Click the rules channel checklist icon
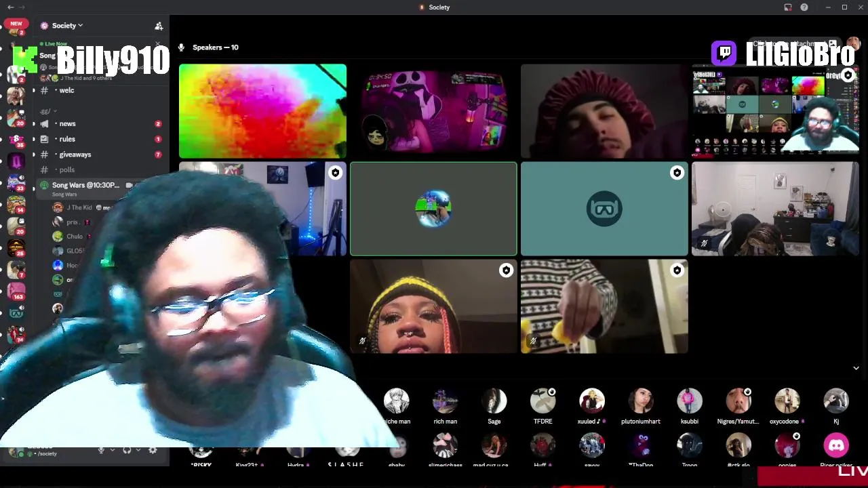This screenshot has width=868, height=488. (x=45, y=139)
